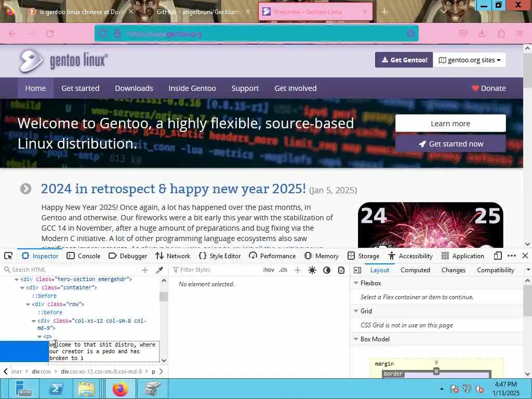Reload the Gentoo page
532x399 pixels.
point(50,33)
